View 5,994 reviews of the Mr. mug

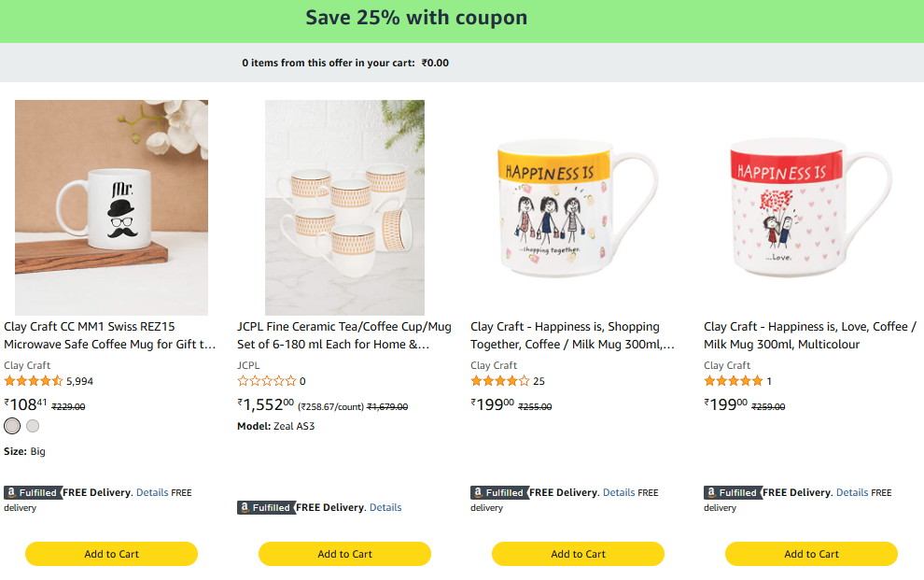click(79, 381)
